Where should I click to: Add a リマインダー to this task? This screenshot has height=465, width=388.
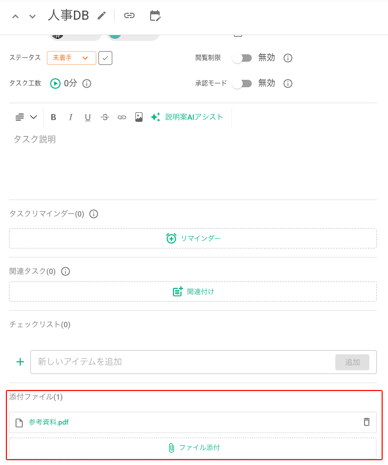(193, 238)
